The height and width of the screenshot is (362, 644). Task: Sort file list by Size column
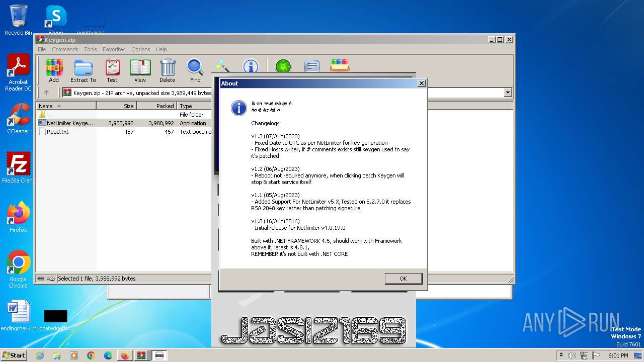(x=116, y=106)
